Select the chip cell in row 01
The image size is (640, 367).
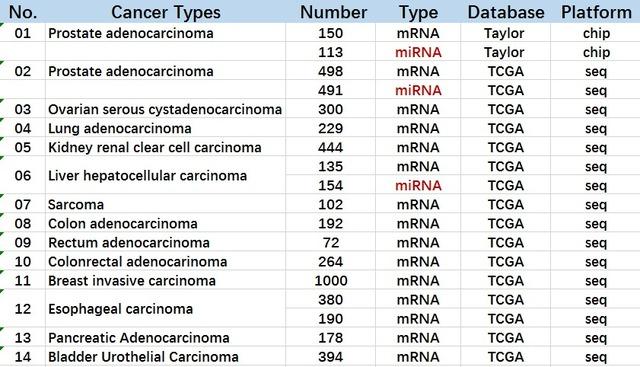tap(595, 33)
